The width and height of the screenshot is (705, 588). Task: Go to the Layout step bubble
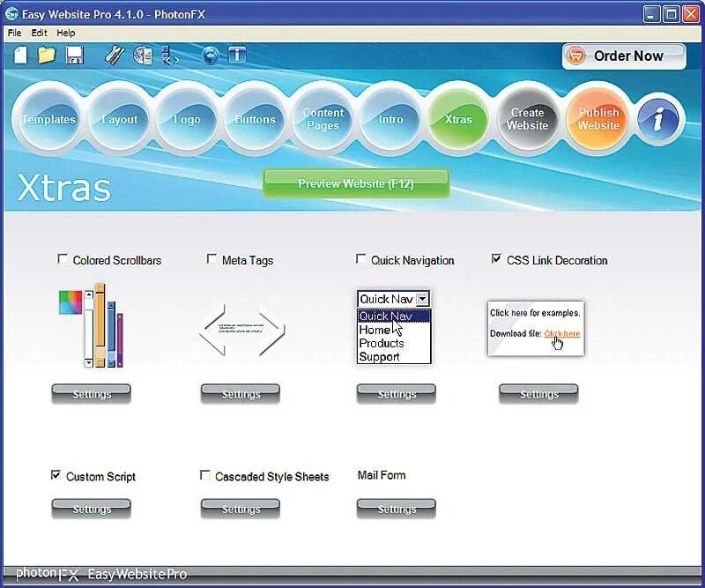(x=119, y=119)
